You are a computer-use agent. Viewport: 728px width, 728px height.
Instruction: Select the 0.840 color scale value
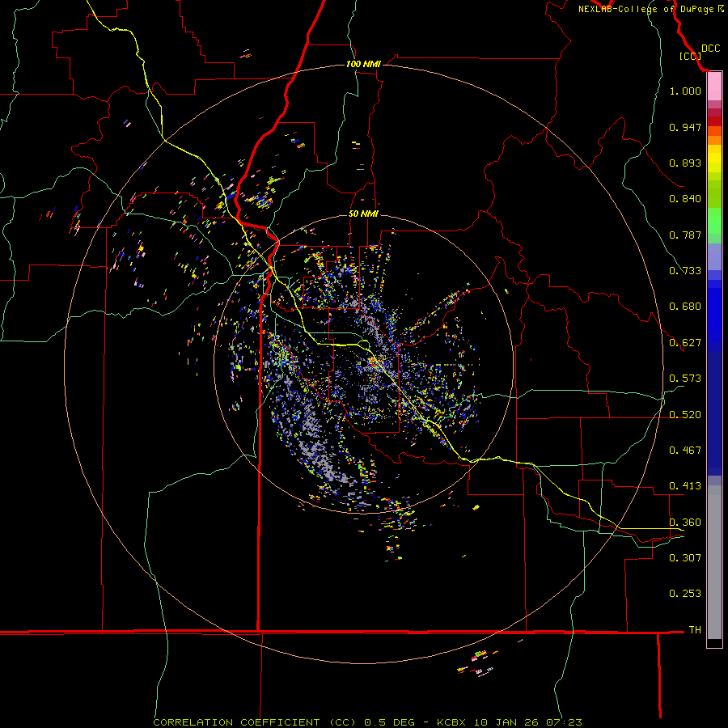(685, 199)
